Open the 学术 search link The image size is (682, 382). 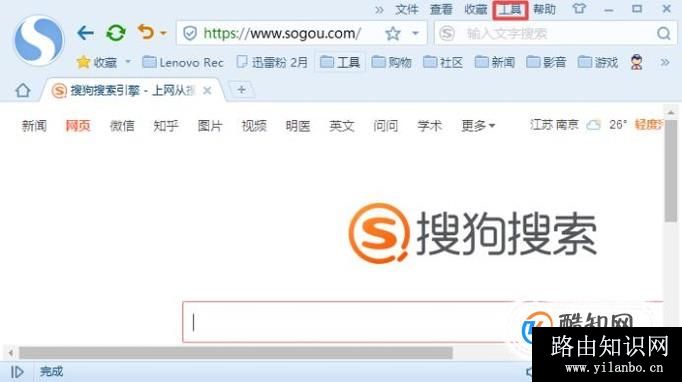tap(429, 126)
